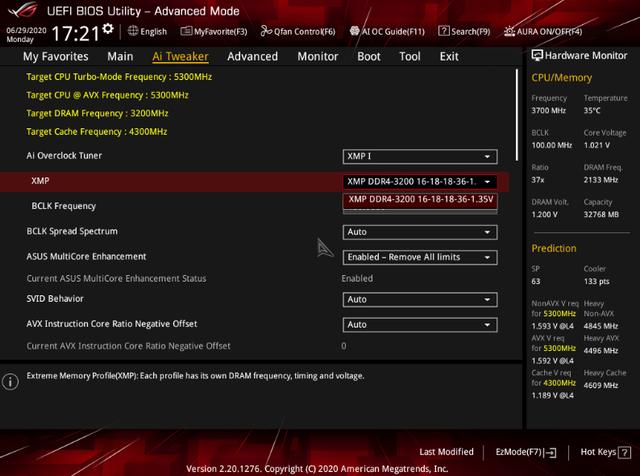Open the Tool tab

(409, 56)
